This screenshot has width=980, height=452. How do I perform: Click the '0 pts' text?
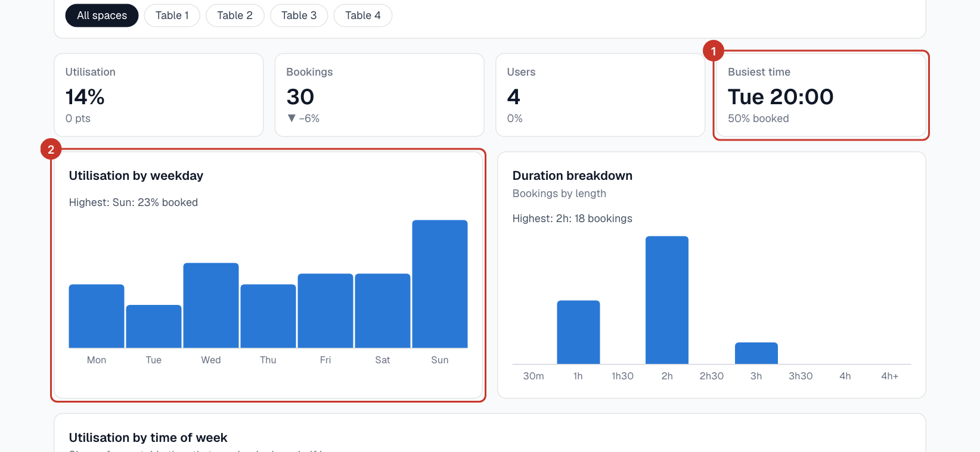(78, 119)
